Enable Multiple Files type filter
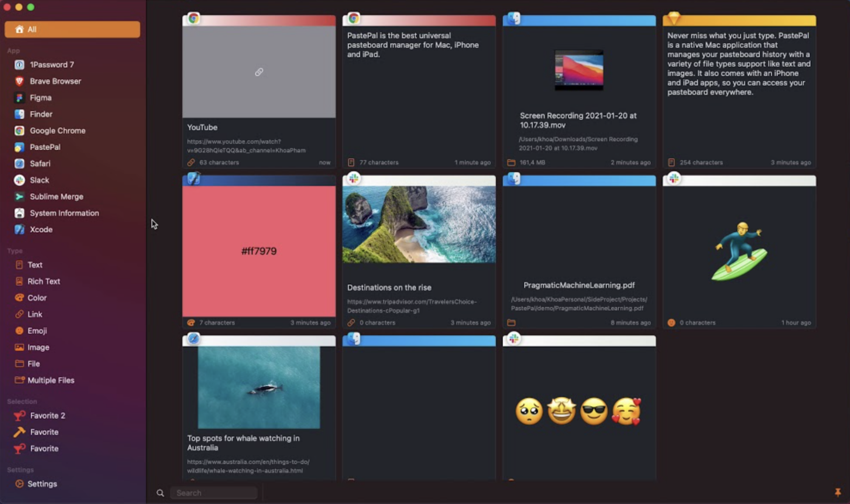The image size is (850, 504). (51, 380)
